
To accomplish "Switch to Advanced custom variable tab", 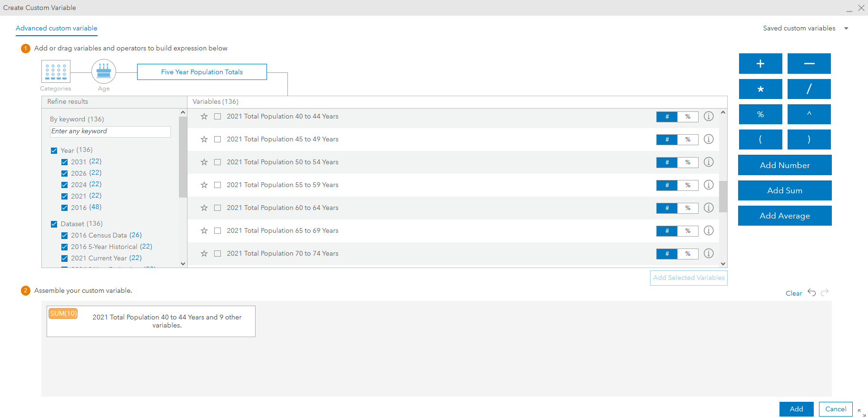I will 57,28.
